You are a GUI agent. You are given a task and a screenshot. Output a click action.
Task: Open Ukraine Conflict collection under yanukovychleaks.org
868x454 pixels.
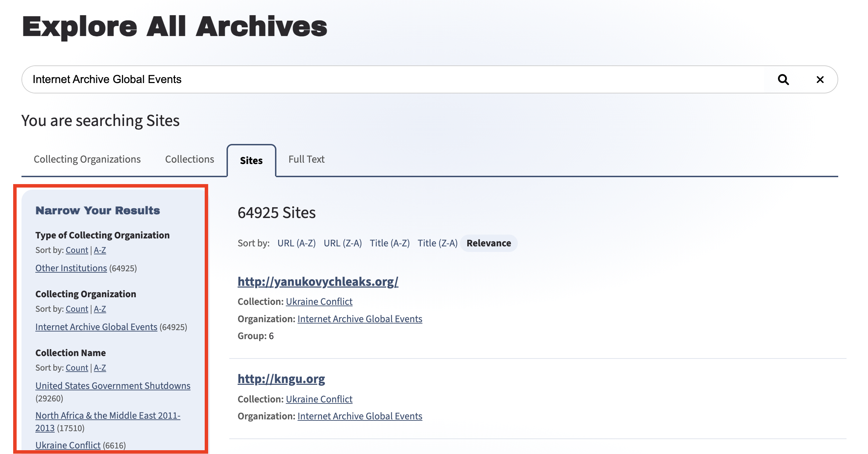click(319, 302)
